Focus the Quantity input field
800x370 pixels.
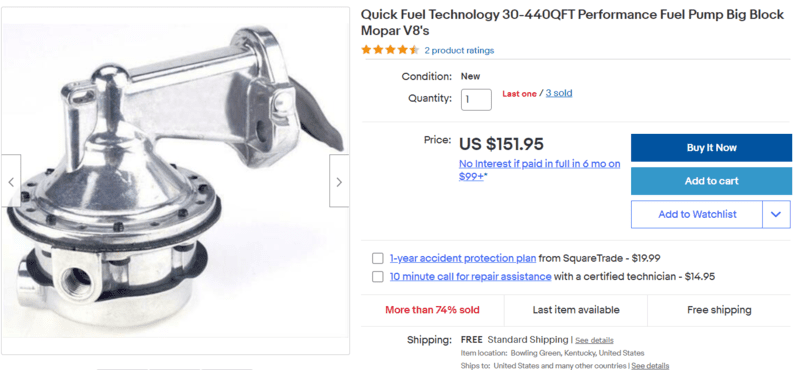[476, 100]
